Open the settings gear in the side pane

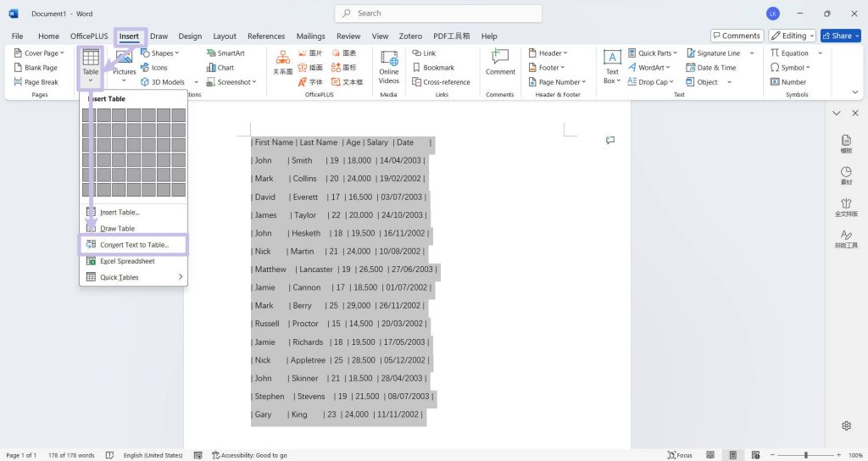846,425
